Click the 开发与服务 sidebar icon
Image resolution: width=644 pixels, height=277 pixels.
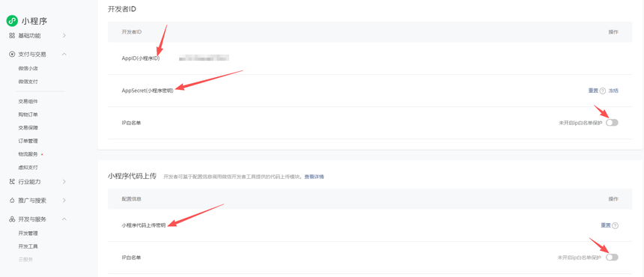(x=12, y=219)
